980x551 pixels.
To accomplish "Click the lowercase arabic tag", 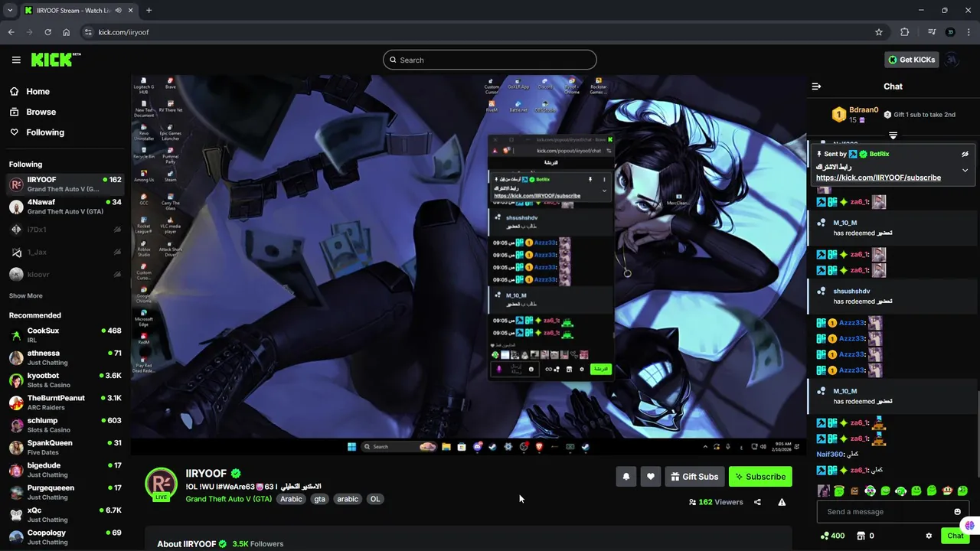I will [x=348, y=499].
